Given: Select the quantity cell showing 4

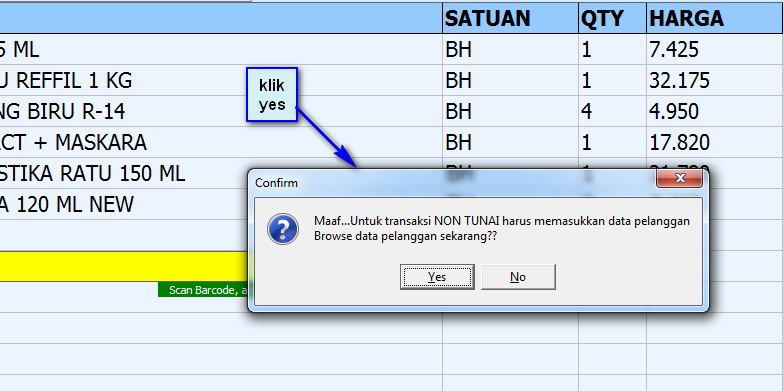Looking at the screenshot, I should click(x=612, y=111).
